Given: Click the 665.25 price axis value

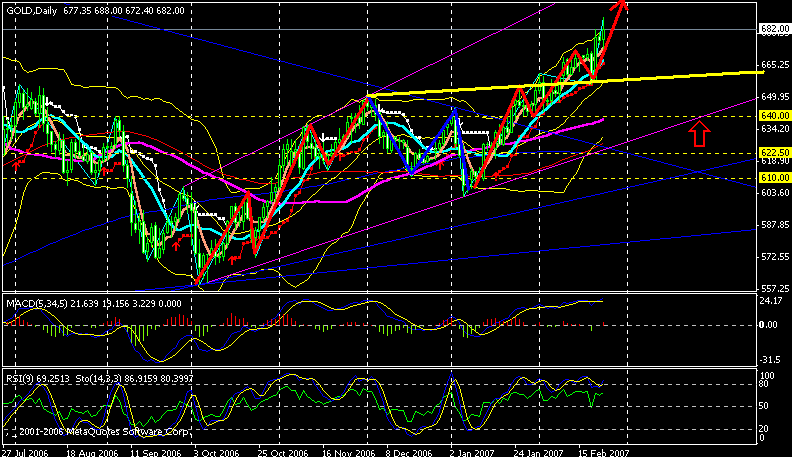Looking at the screenshot, I should pos(771,65).
